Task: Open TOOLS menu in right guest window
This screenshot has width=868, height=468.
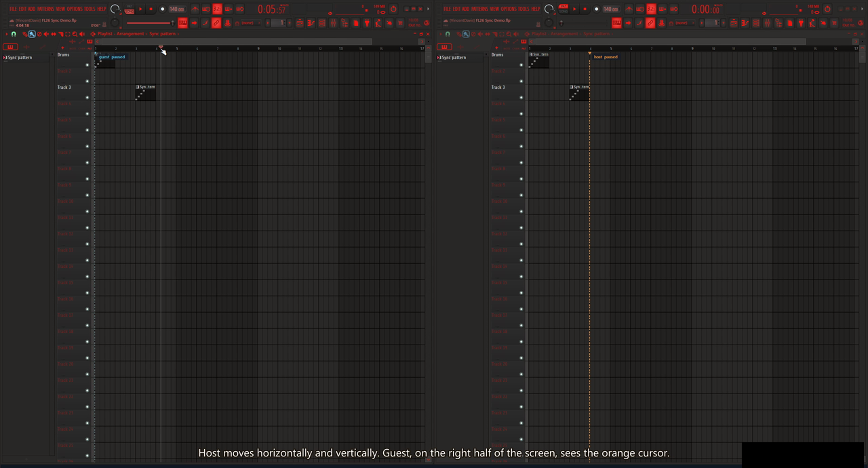Action: 524,9
